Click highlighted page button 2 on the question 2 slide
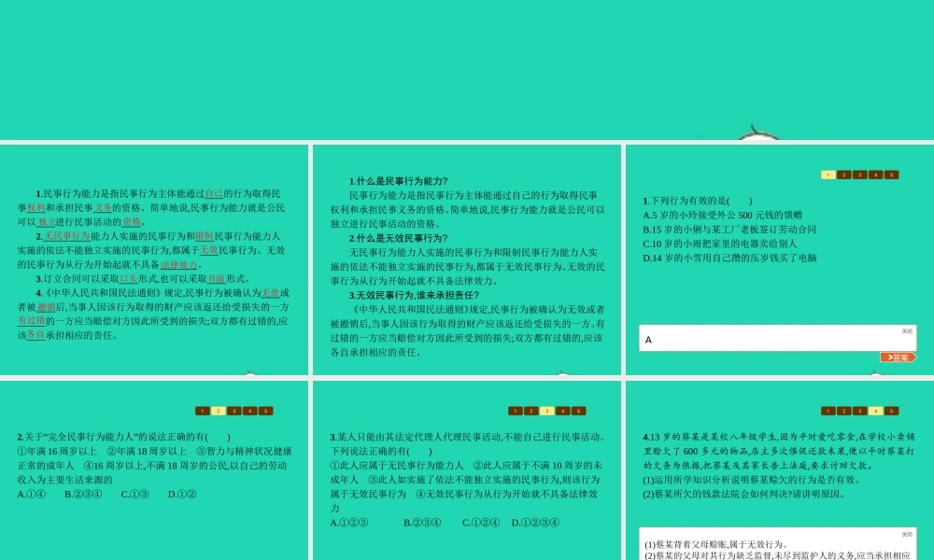Screen dimensions: 934x560 [x=218, y=412]
